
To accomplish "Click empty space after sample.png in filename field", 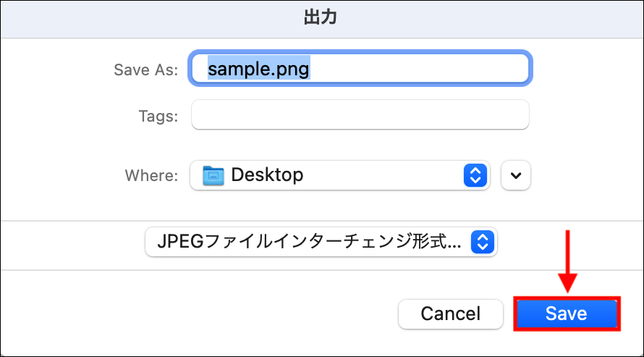I will point(419,68).
